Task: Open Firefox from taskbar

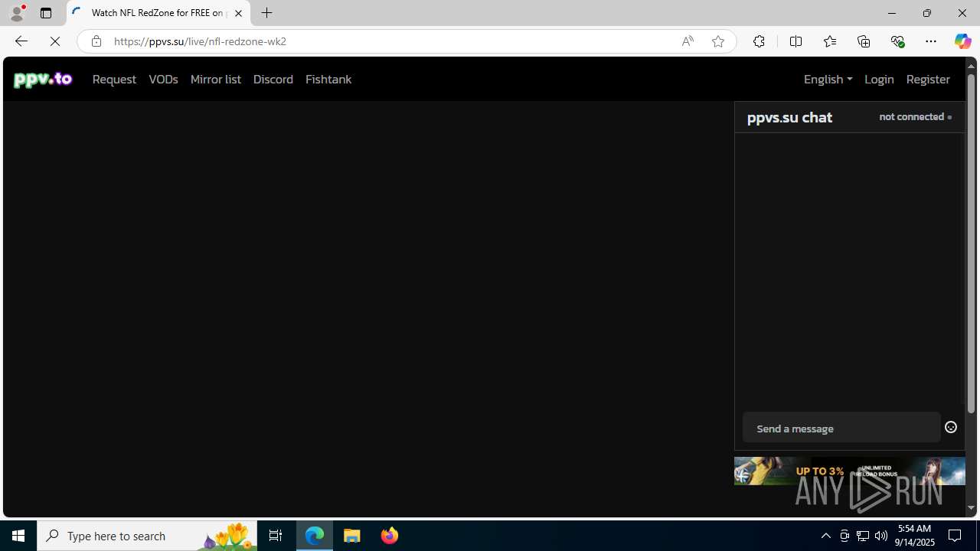Action: point(389,536)
